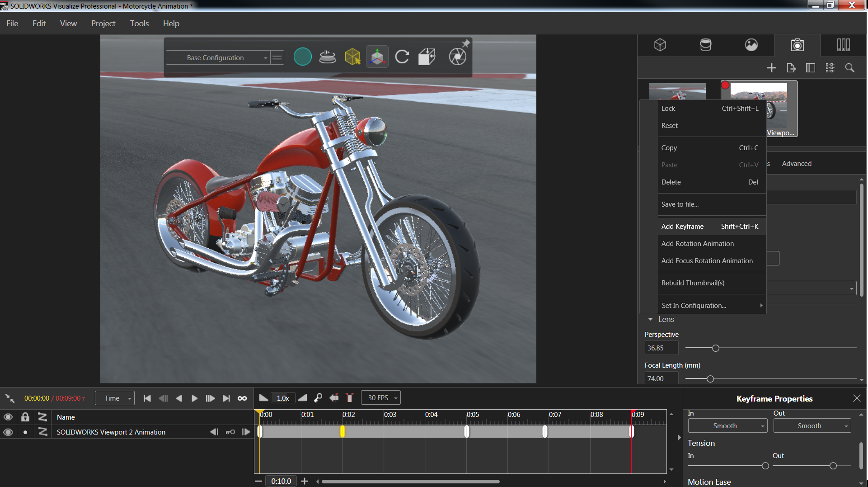The height and width of the screenshot is (487, 868).
Task: Select the yellow keyframe at 0:02
Action: (343, 431)
